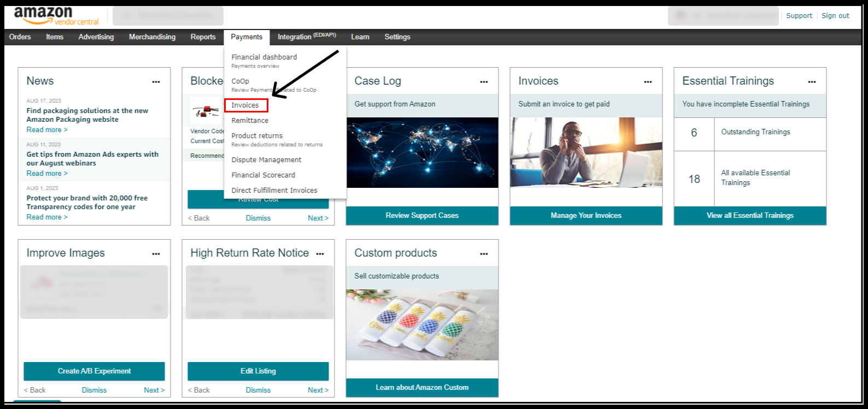Image resolution: width=868 pixels, height=409 pixels.
Task: Click the Manage Your Invoices button
Action: [586, 216]
